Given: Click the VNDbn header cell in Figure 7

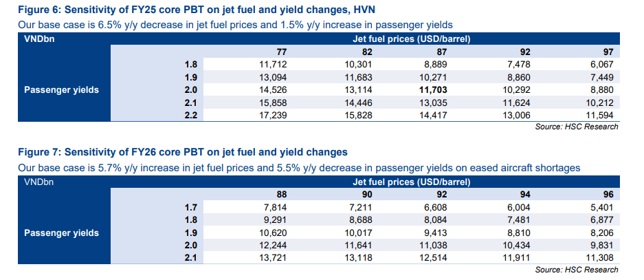Looking at the screenshot, I should click(x=39, y=182).
